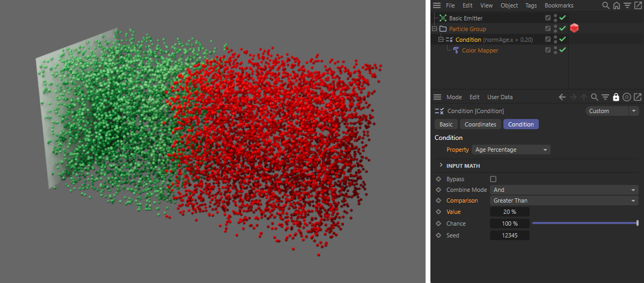Open the Object Manager filter icon
This screenshot has height=283, width=644.
coord(627,5)
